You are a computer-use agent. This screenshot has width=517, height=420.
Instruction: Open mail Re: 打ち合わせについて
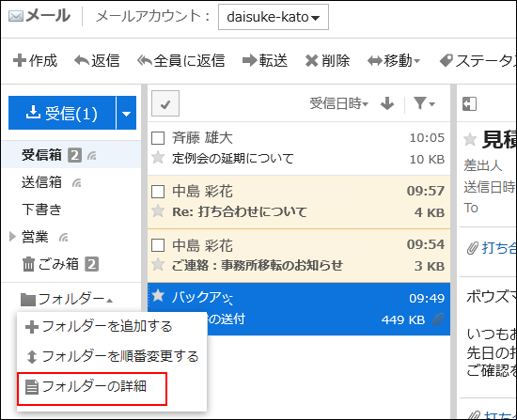(240, 212)
